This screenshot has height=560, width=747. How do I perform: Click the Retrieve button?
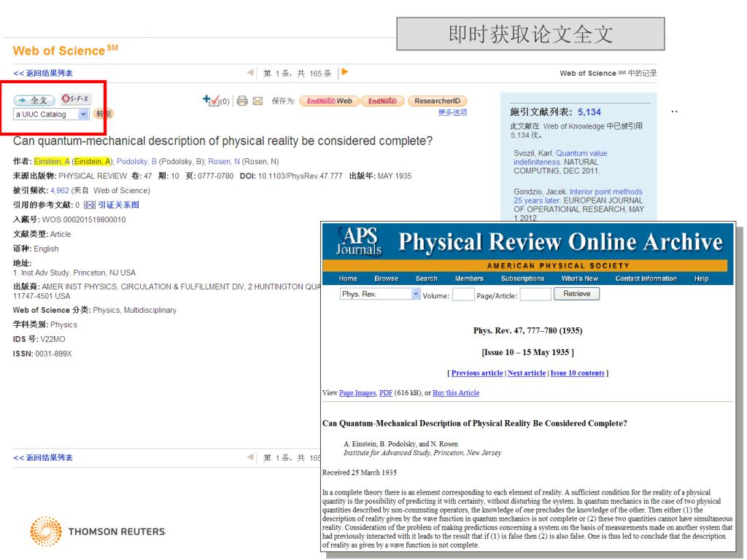[576, 294]
